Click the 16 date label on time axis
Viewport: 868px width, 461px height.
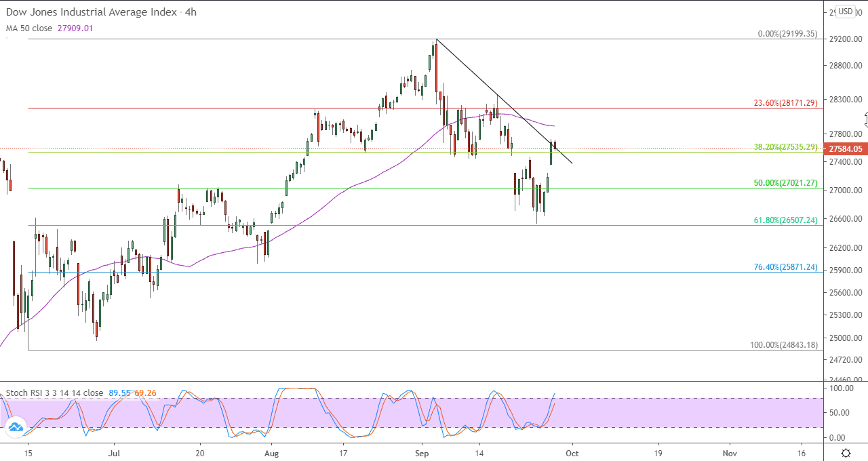(x=801, y=452)
